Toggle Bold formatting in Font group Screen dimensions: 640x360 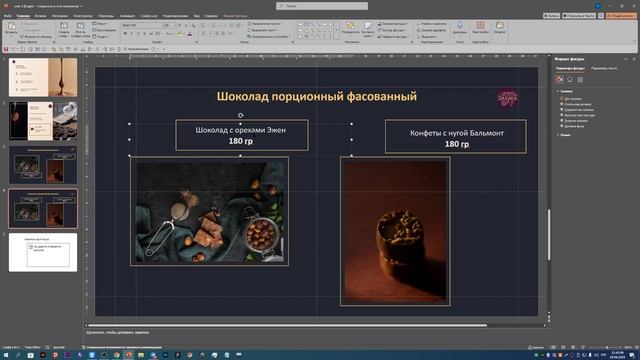[x=125, y=34]
